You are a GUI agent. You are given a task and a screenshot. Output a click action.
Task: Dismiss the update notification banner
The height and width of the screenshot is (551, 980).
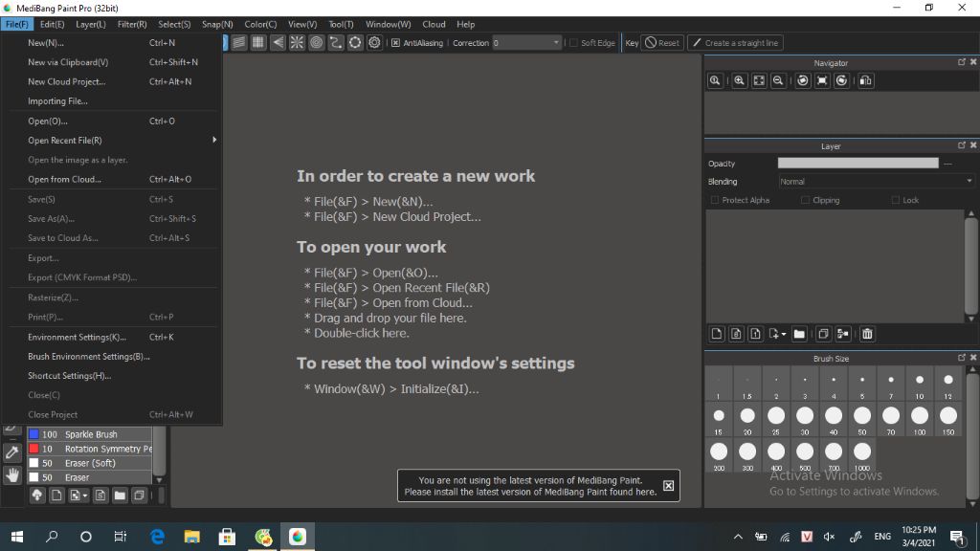668,485
